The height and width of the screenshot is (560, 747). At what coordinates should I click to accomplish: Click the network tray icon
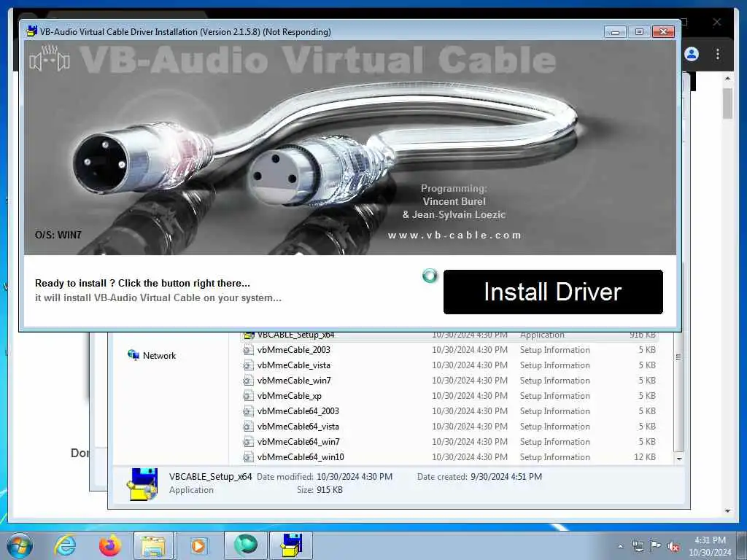[x=638, y=546]
